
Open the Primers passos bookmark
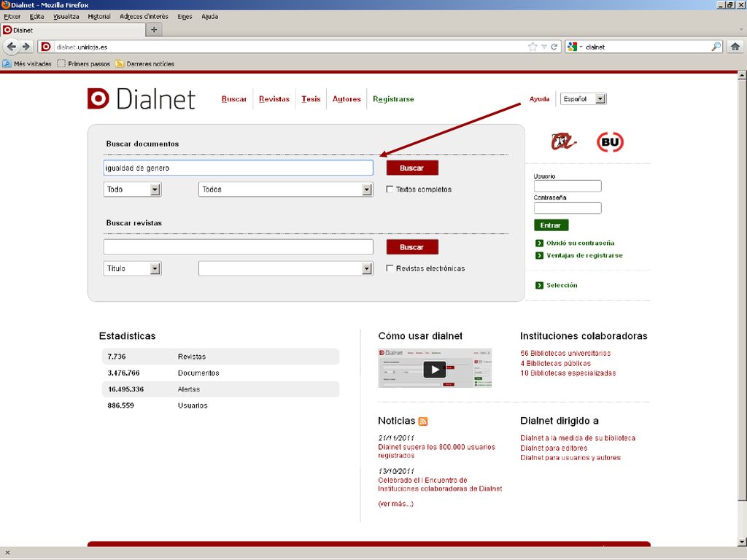pos(83,63)
